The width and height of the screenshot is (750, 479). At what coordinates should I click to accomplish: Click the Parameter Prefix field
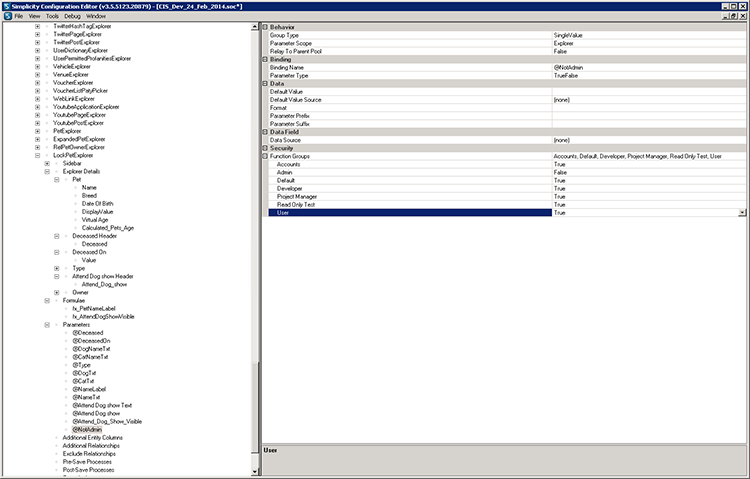649,116
